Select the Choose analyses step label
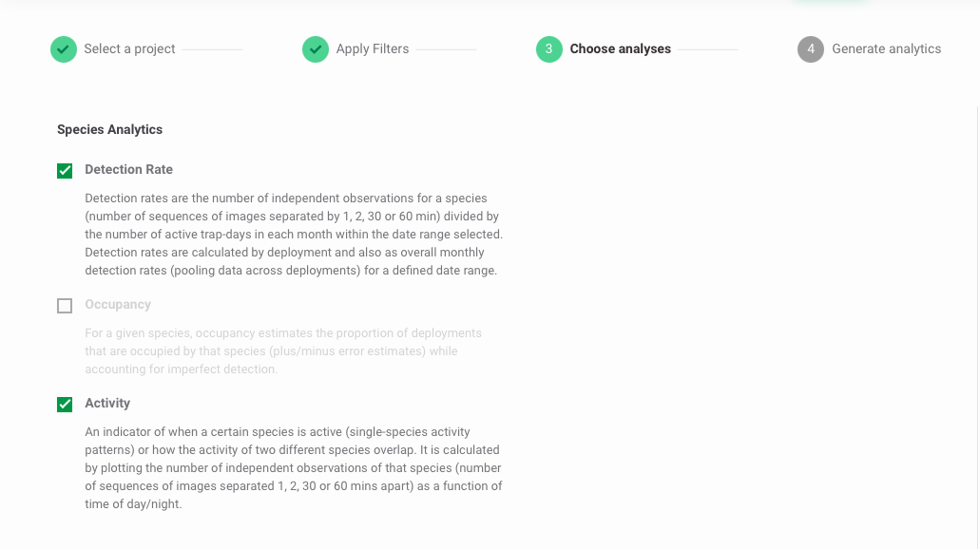980x549 pixels. 620,48
